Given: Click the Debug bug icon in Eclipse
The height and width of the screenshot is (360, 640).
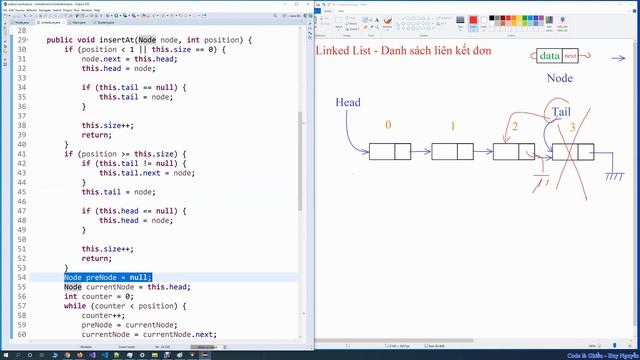Looking at the screenshot, I should [108, 16].
